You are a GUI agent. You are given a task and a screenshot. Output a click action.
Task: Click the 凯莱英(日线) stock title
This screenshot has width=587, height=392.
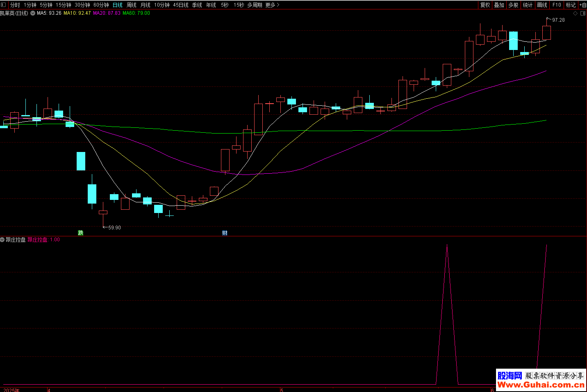[14, 13]
